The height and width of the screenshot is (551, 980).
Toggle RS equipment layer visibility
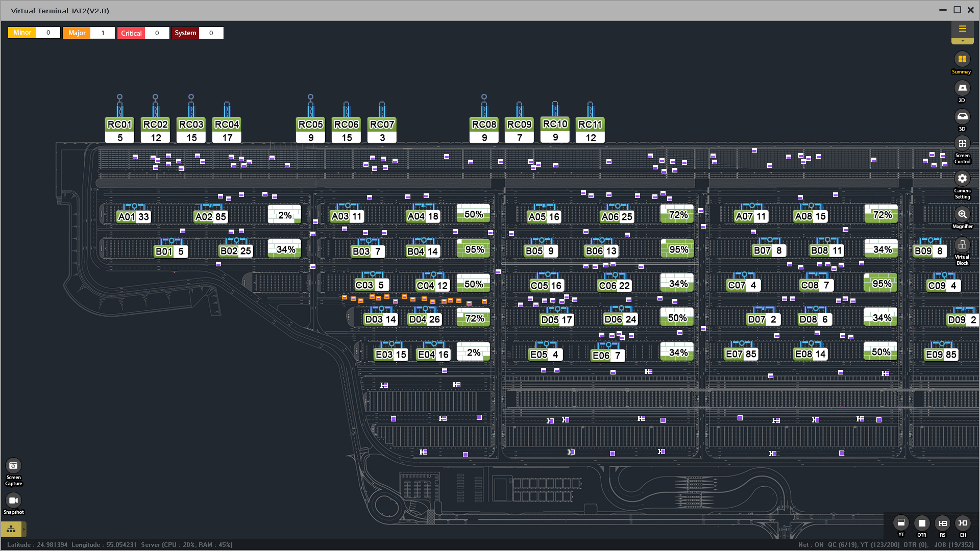(942, 523)
